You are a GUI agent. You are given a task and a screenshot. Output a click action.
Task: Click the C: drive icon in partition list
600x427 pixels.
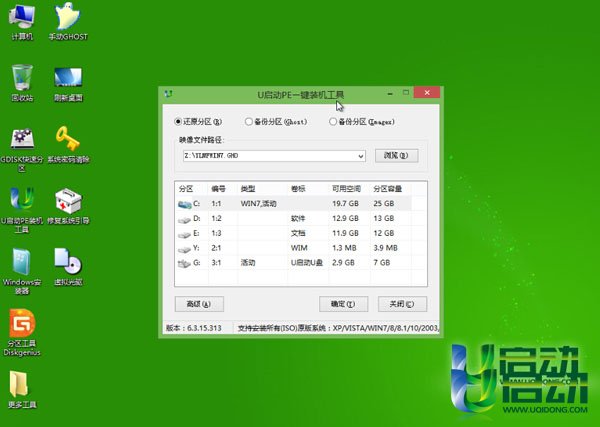(x=185, y=205)
